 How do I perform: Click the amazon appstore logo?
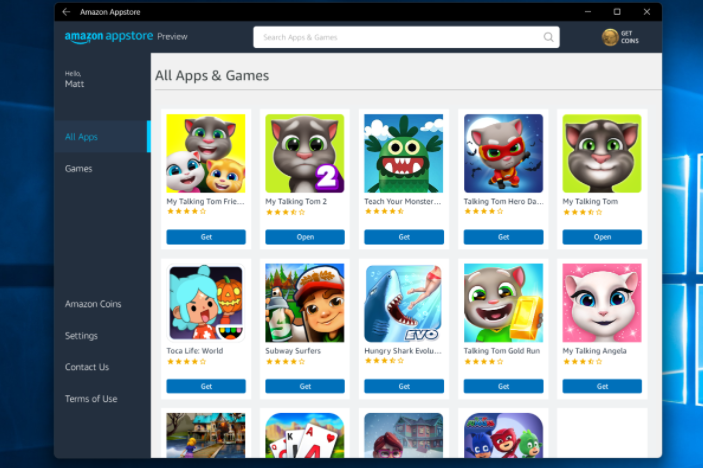109,37
